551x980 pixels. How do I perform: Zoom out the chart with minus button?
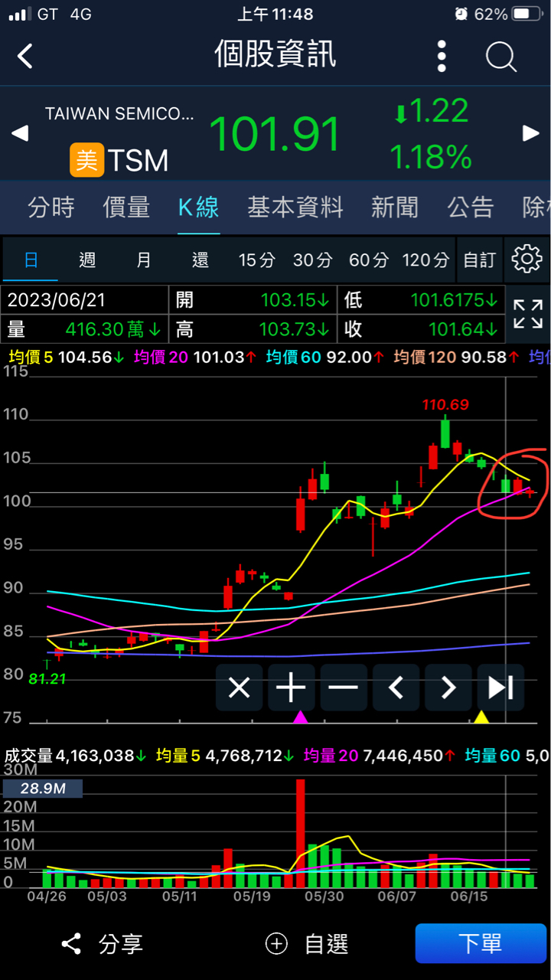point(344,688)
